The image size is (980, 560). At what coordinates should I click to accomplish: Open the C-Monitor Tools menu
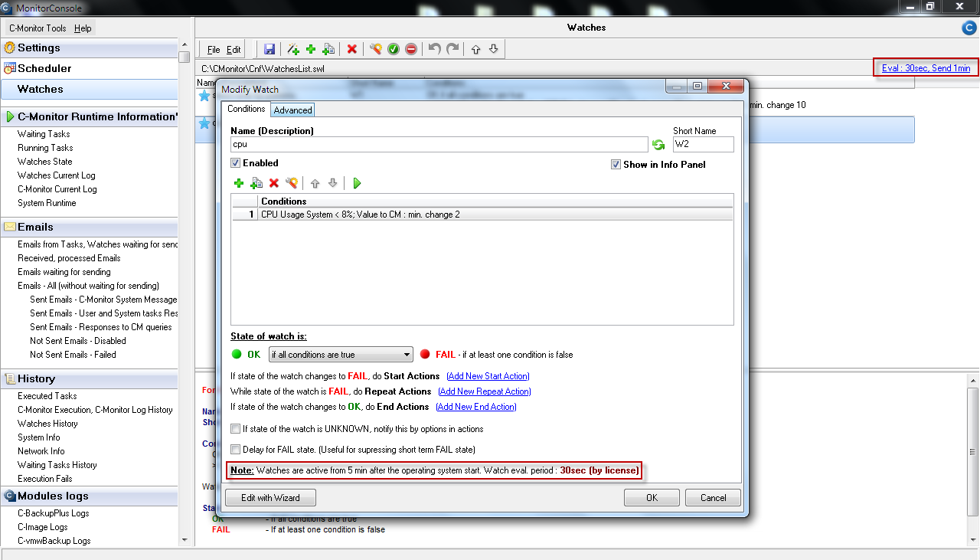[38, 28]
